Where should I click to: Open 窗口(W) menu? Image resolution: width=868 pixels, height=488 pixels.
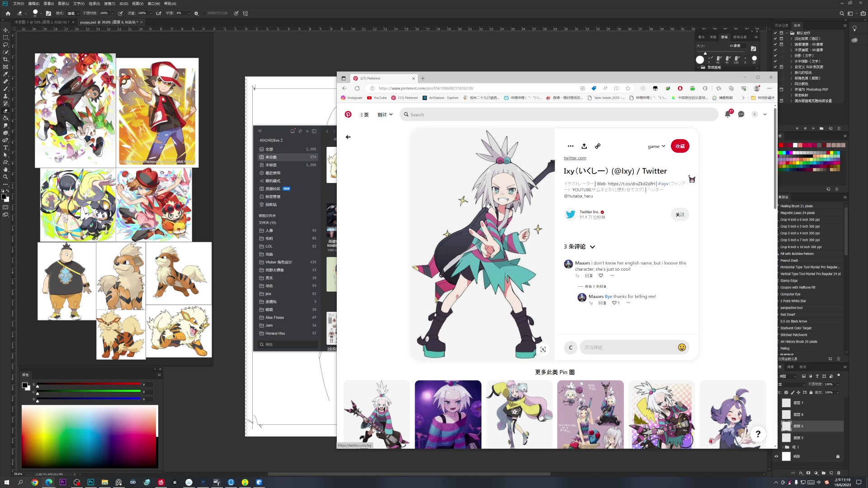pos(154,4)
